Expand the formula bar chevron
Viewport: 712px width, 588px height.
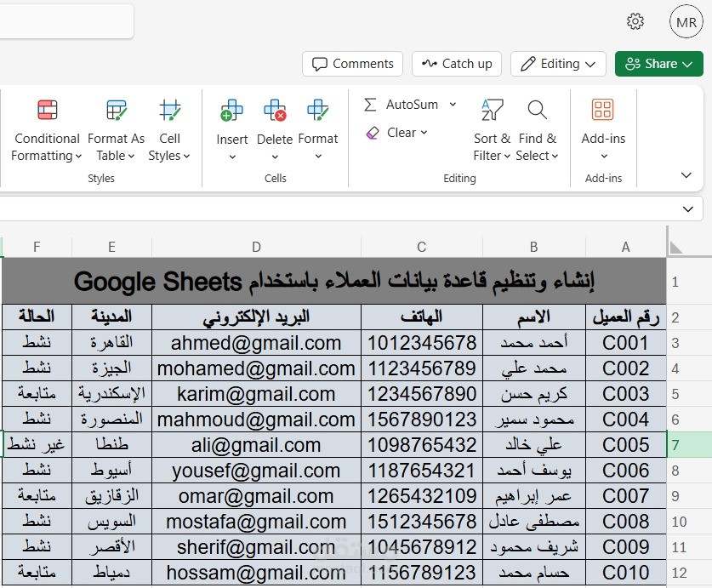tap(688, 209)
